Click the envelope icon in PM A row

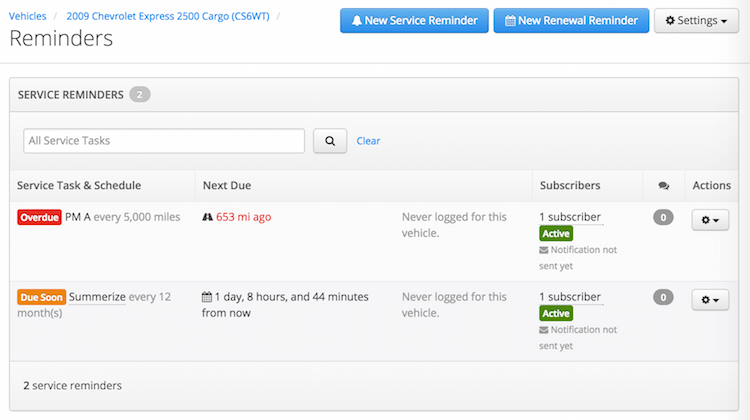click(544, 250)
